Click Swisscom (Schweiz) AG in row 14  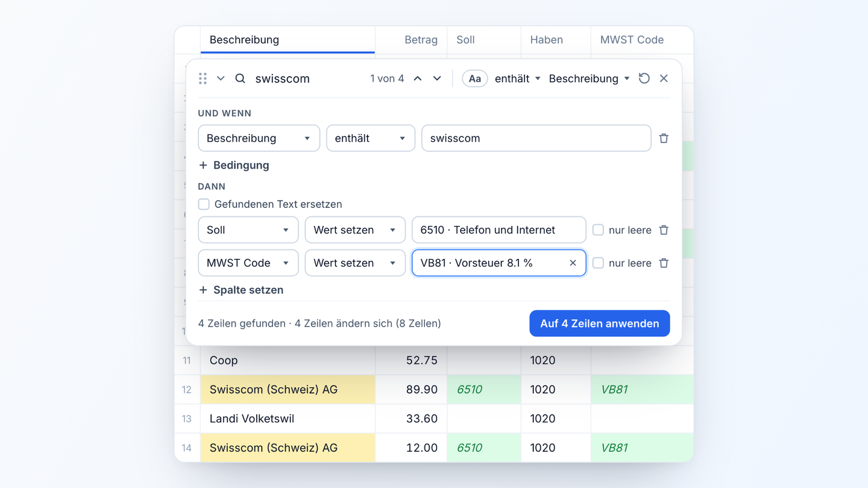(288, 448)
